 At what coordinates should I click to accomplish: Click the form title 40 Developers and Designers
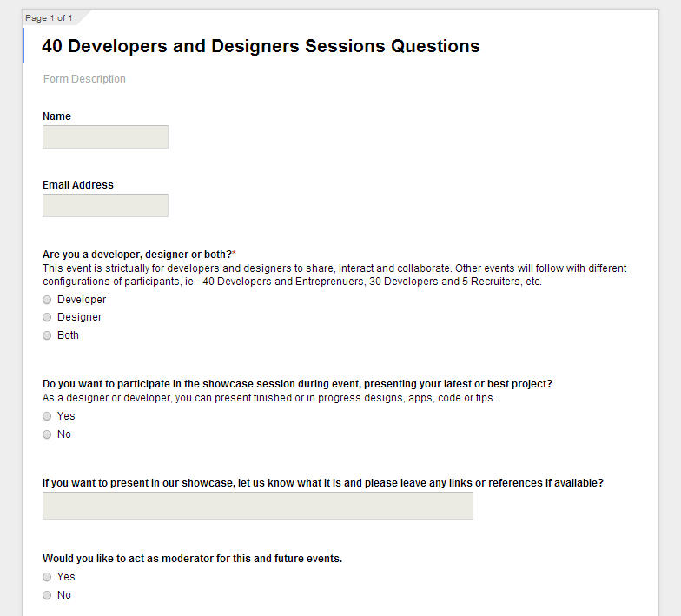coord(261,46)
